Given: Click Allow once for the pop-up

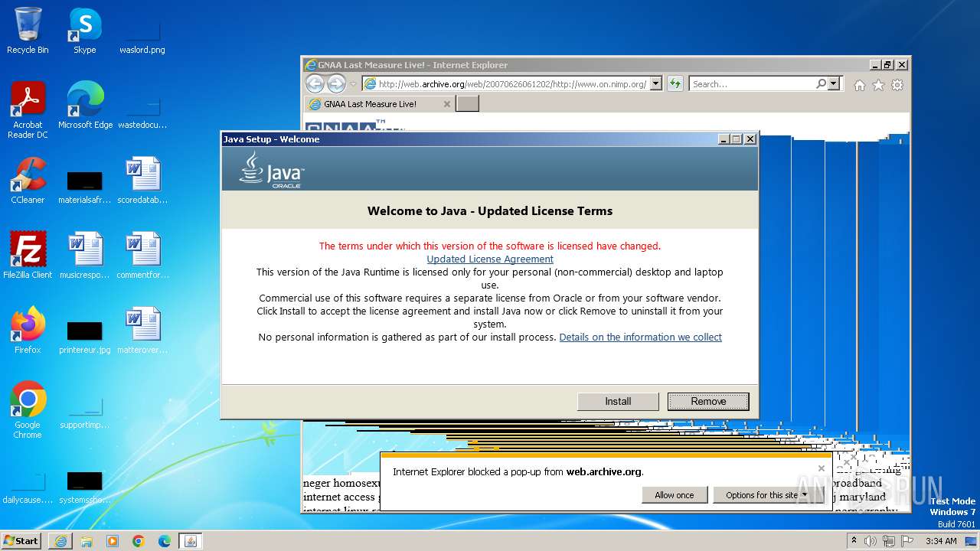Looking at the screenshot, I should [x=675, y=495].
